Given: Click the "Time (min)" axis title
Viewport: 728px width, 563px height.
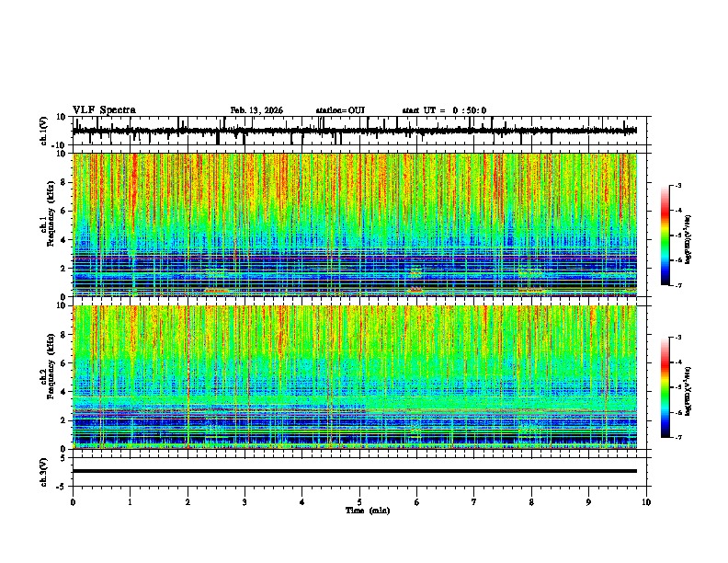Looking at the screenshot, I should click(x=368, y=511).
